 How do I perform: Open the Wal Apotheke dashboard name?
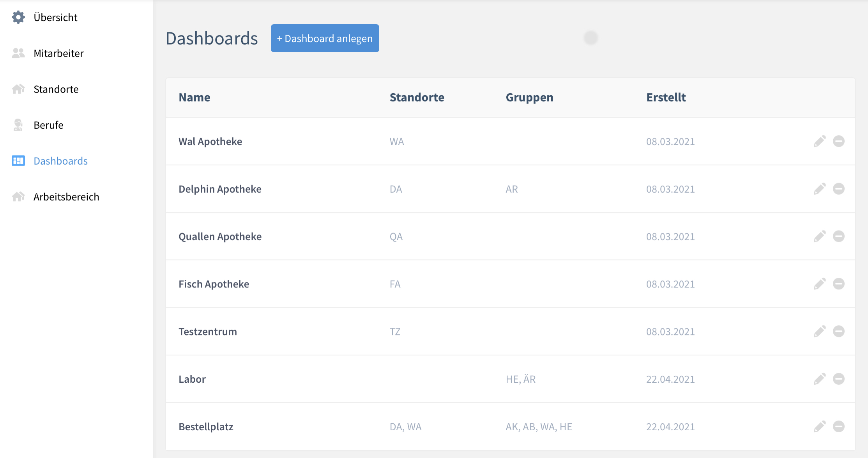pos(210,141)
